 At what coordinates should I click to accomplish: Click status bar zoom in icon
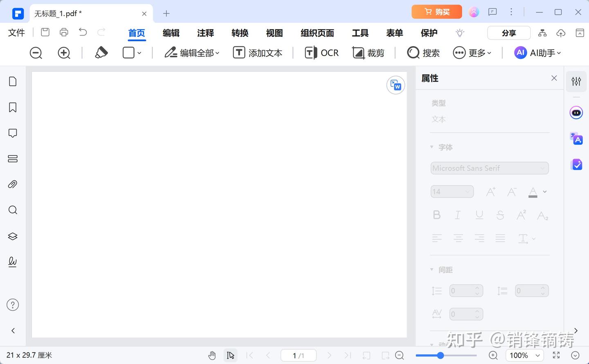(x=493, y=355)
